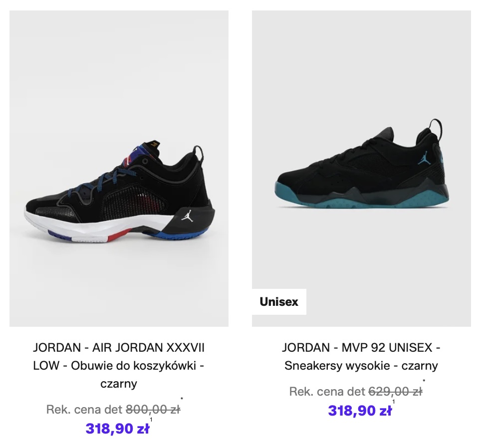
Task: Open the MVP 92 Unisex product image
Action: click(361, 169)
